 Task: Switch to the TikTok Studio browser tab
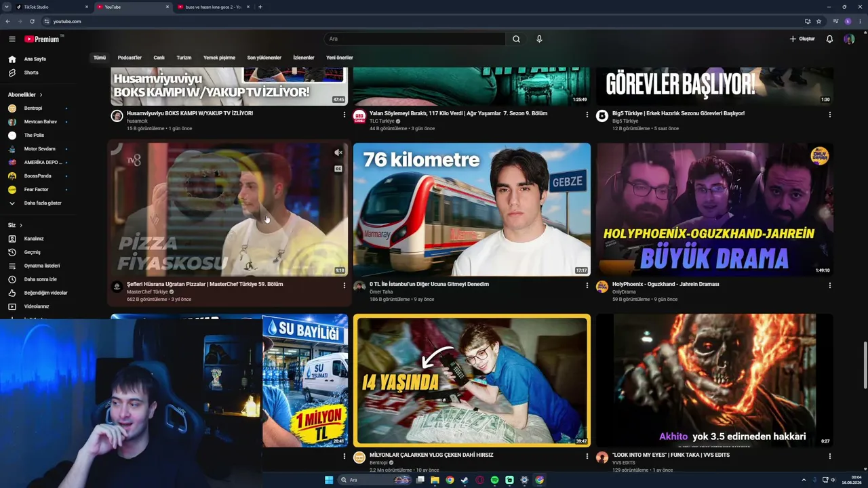[x=52, y=7]
